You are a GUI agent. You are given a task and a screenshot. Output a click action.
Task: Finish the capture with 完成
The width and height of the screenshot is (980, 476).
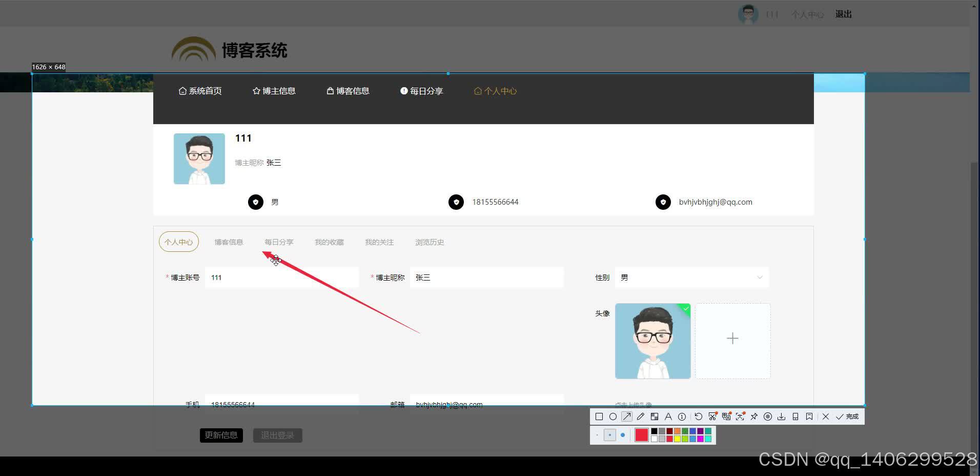click(848, 417)
